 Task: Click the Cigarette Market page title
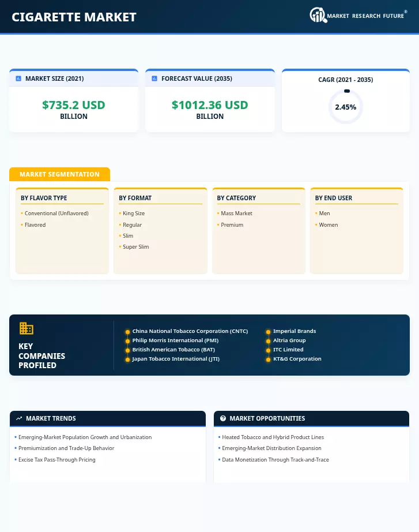pos(74,17)
